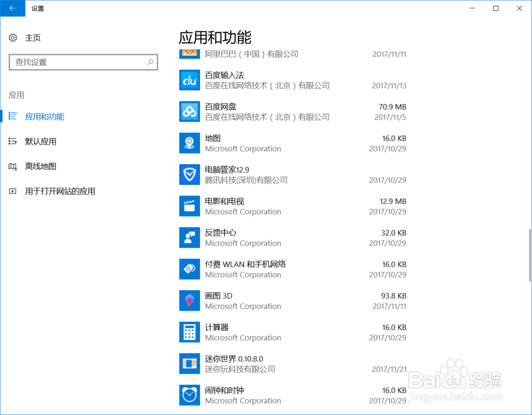Click the vertical scrollbar thumb
The height and width of the screenshot is (415, 532).
click(x=530, y=255)
